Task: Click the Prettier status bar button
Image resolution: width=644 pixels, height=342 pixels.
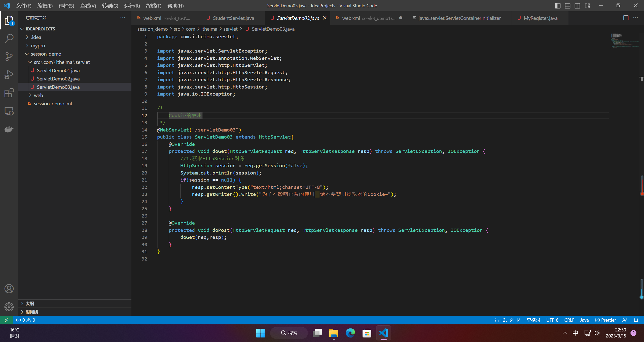Action: 605,320
